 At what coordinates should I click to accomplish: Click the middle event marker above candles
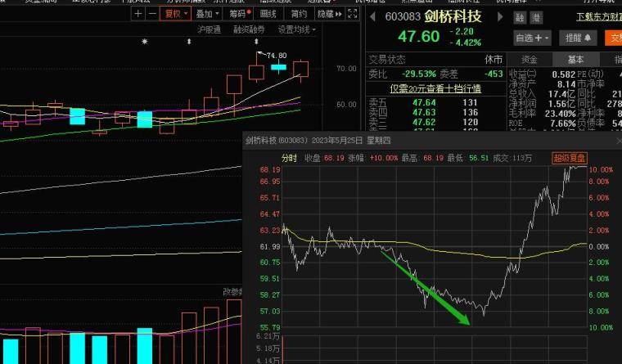189,41
